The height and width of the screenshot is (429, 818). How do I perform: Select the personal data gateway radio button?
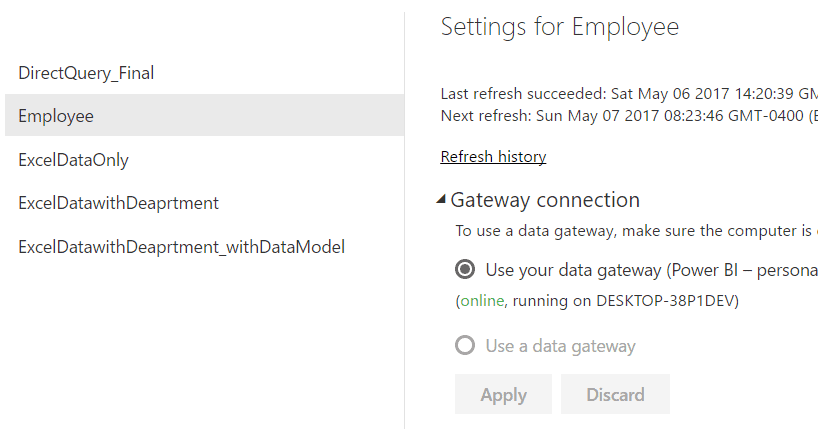tap(465, 269)
